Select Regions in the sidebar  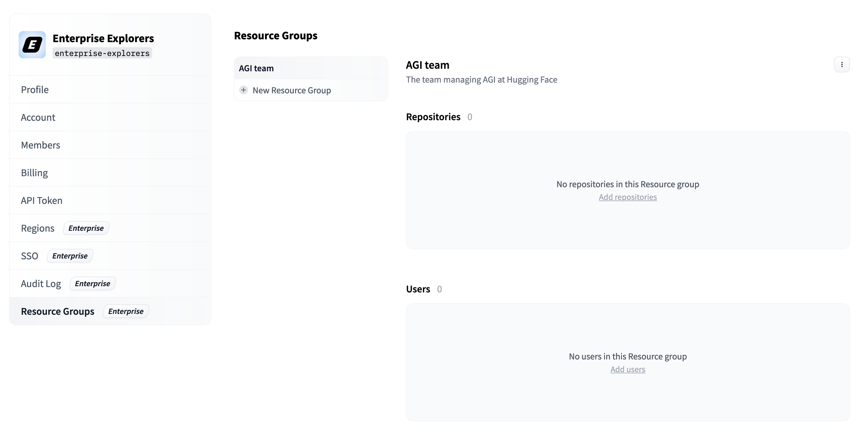pos(38,228)
